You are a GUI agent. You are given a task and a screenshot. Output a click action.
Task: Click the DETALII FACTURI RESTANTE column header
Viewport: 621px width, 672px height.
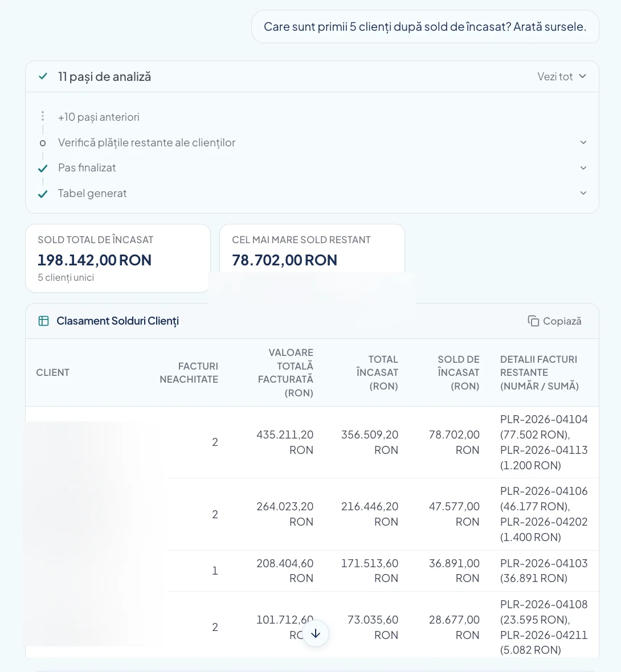click(x=539, y=372)
